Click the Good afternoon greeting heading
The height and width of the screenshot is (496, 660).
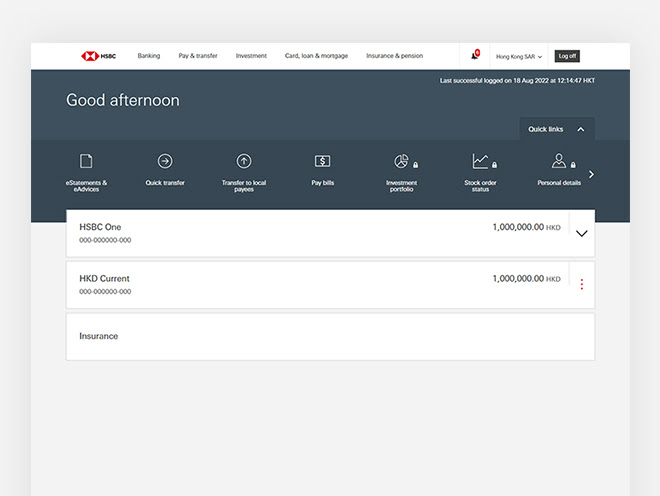coord(123,100)
